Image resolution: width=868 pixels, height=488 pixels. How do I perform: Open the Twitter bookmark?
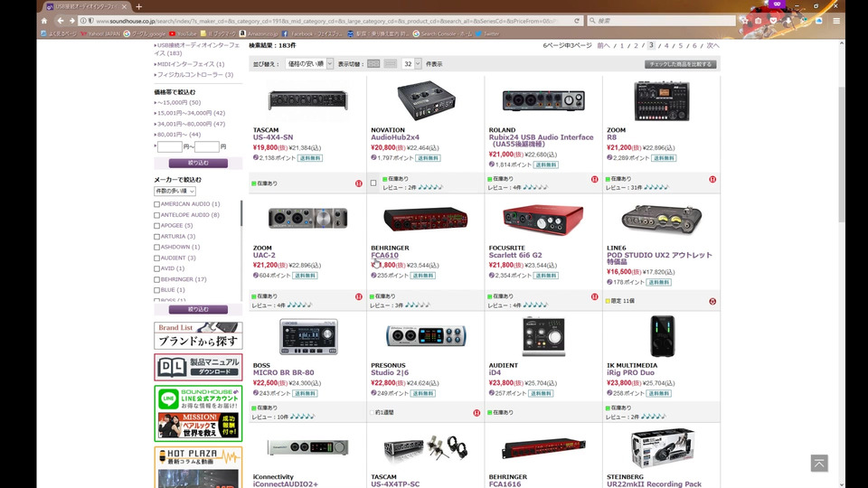click(x=487, y=33)
